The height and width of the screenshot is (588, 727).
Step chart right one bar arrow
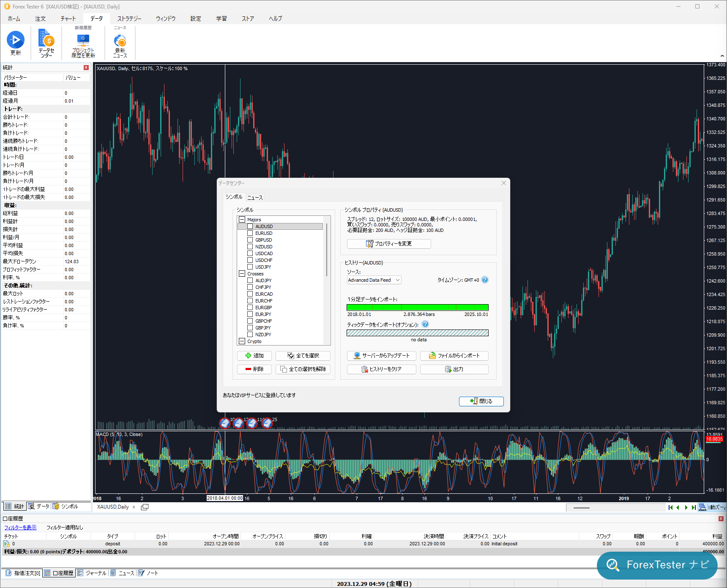[x=686, y=507]
